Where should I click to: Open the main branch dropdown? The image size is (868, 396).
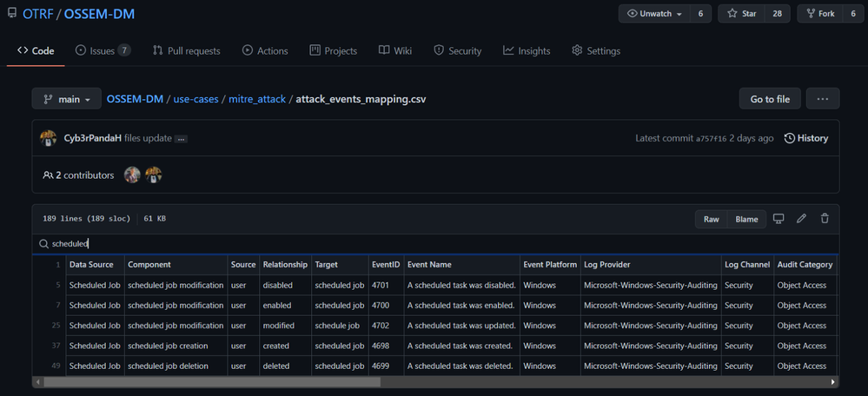point(66,99)
